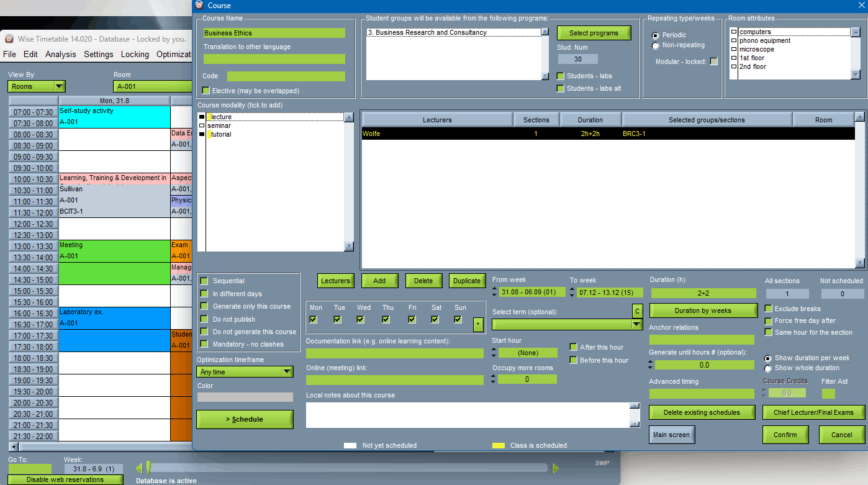Click the Select programs button
Viewport: 868px width, 485px height.
click(594, 33)
